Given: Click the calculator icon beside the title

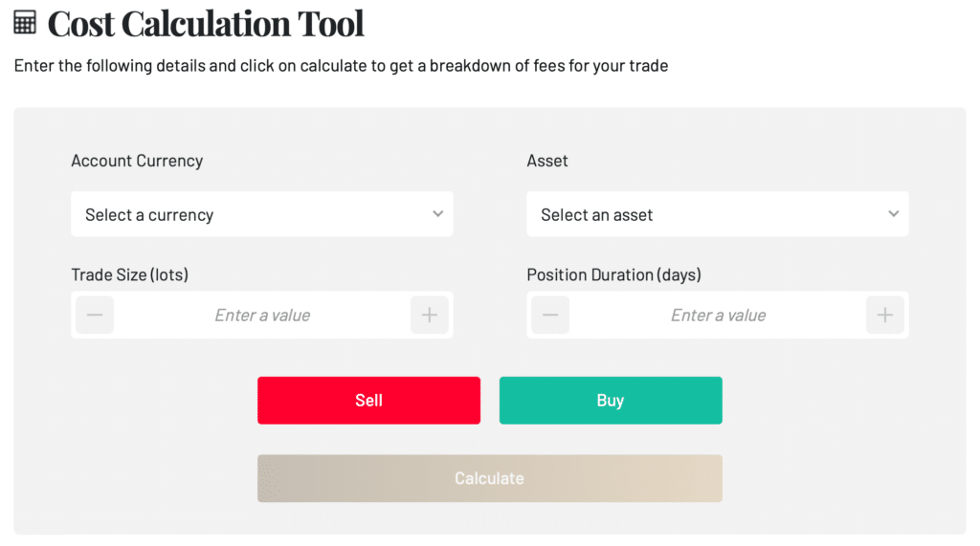Looking at the screenshot, I should pyautogui.click(x=24, y=23).
